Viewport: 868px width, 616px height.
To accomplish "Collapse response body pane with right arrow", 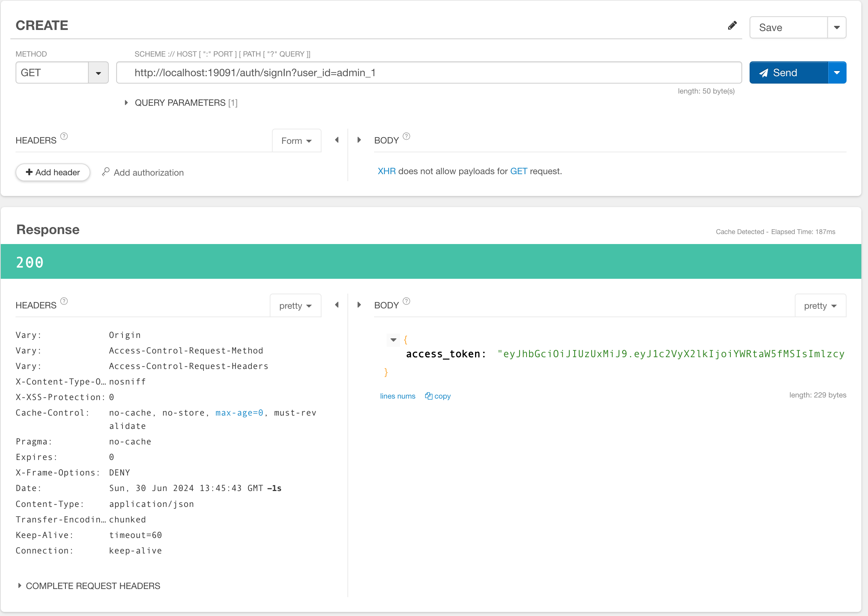I will pos(359,305).
